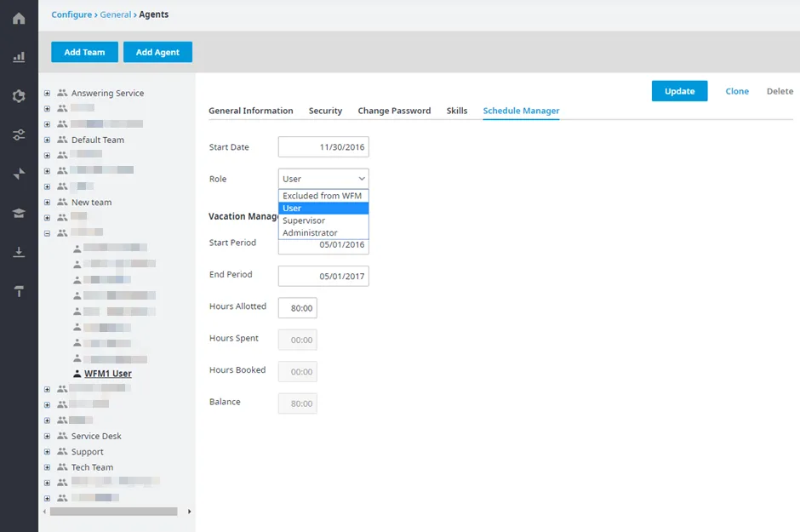The image size is (800, 532).
Task: Switch to the Security tab
Action: [x=325, y=111]
